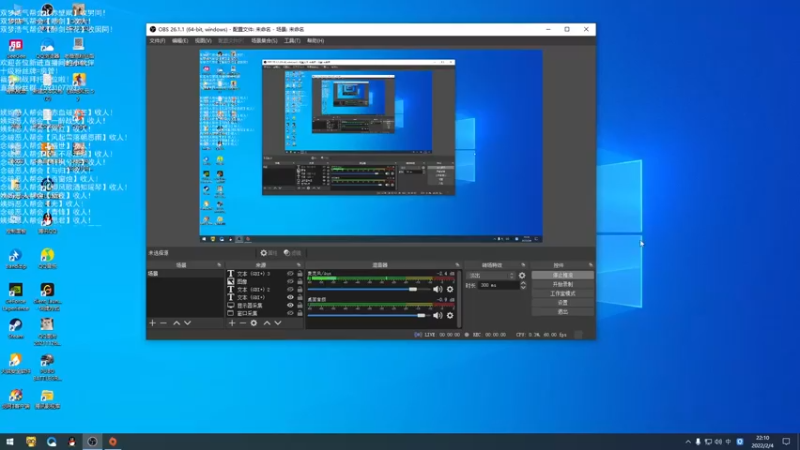
Task: Open 桌面音频 audio settings gear
Action: [450, 315]
